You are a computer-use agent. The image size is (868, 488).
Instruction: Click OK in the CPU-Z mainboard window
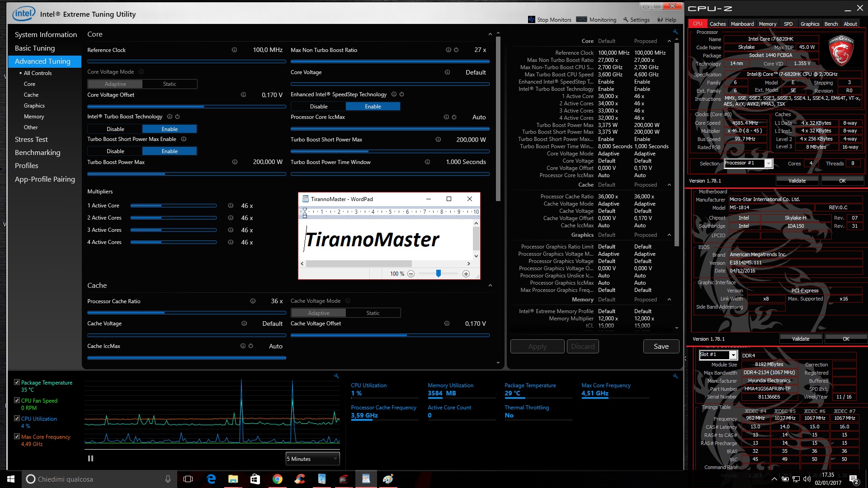click(x=845, y=339)
